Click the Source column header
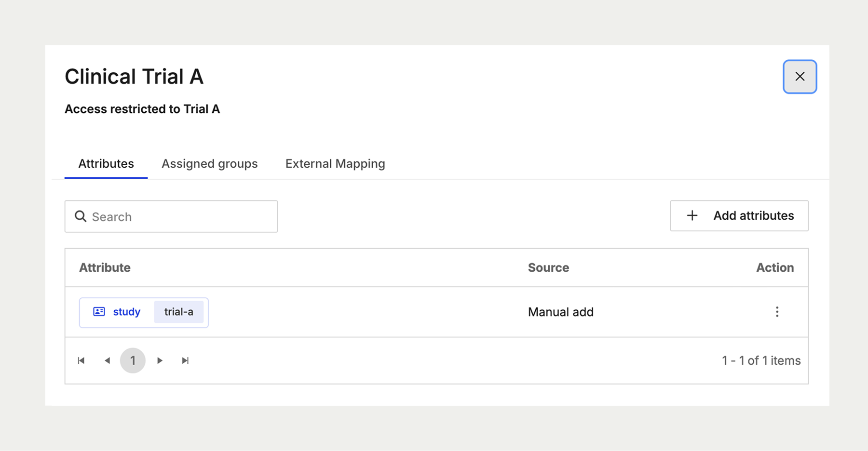This screenshot has width=868, height=451. pyautogui.click(x=548, y=267)
